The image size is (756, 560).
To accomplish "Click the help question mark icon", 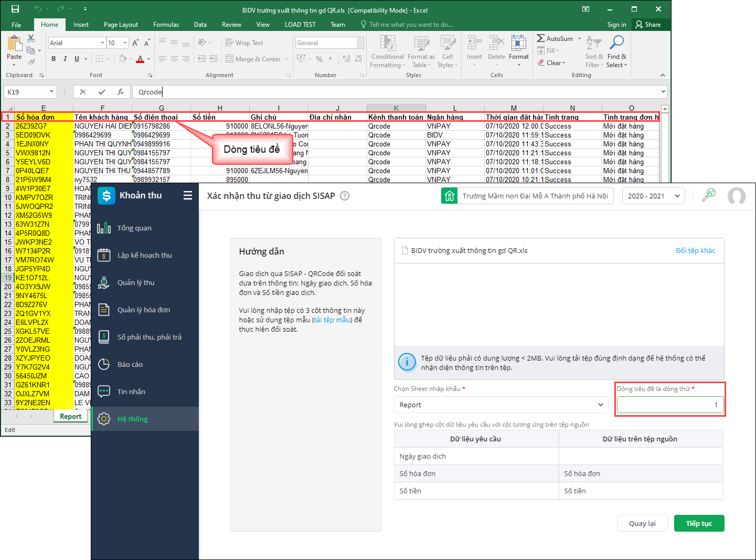I will tap(345, 196).
